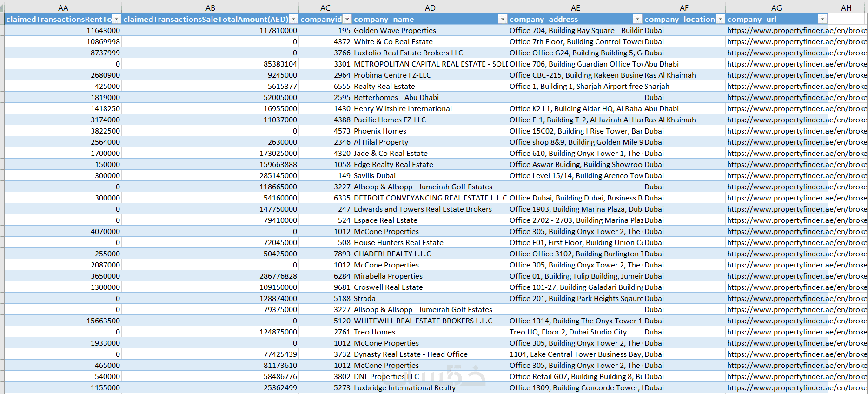Select column AC by its header
The image size is (868, 394).
(x=325, y=7)
